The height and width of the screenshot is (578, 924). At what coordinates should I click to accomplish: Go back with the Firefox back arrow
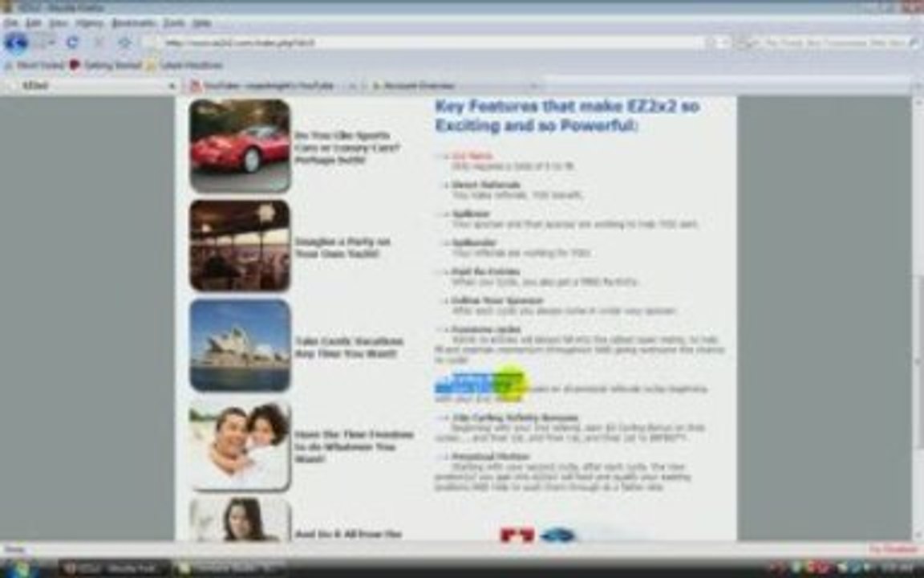click(16, 43)
